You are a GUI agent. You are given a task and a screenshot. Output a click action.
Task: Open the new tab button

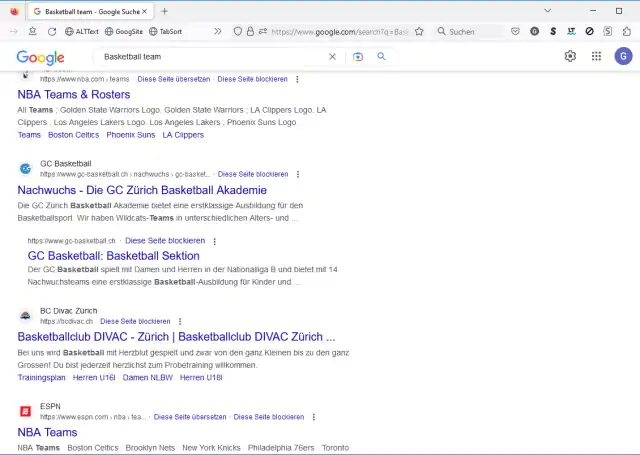(165, 10)
